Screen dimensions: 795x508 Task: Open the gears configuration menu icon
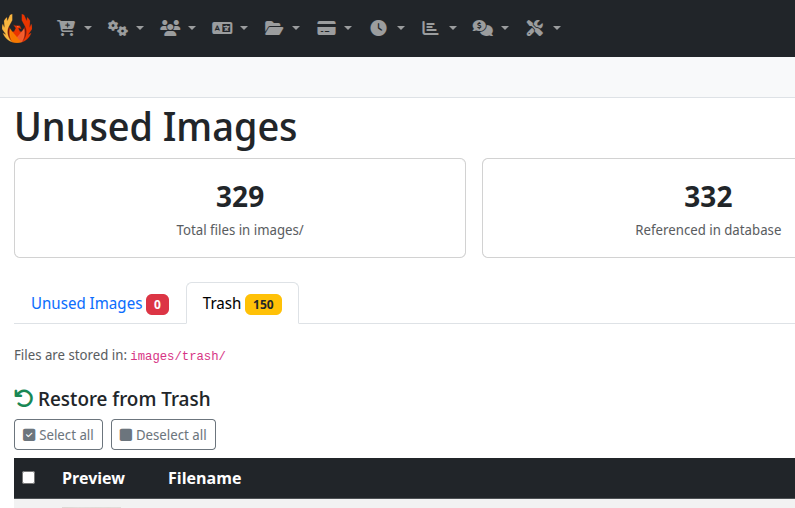pos(118,28)
